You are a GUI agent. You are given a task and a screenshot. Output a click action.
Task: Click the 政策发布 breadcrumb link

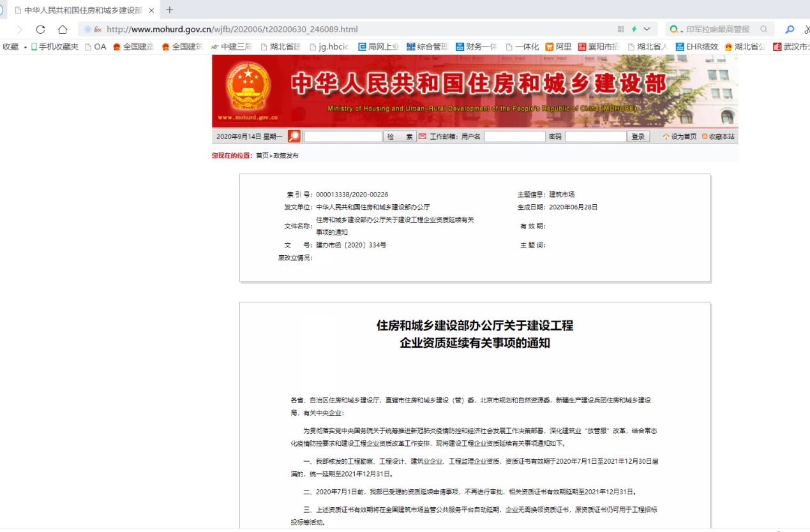coord(286,156)
